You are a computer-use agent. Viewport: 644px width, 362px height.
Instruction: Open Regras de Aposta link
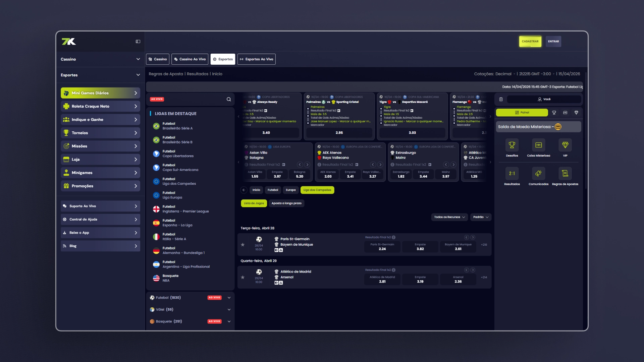tap(166, 74)
